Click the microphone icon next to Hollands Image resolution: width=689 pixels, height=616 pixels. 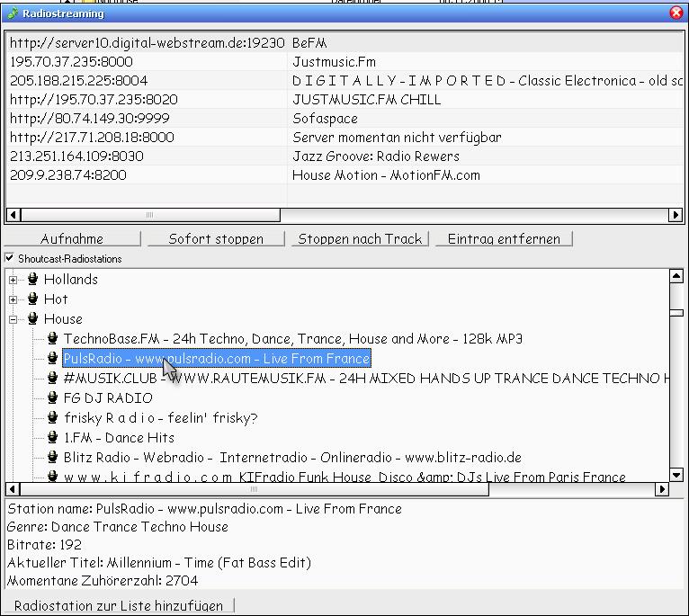click(x=33, y=280)
